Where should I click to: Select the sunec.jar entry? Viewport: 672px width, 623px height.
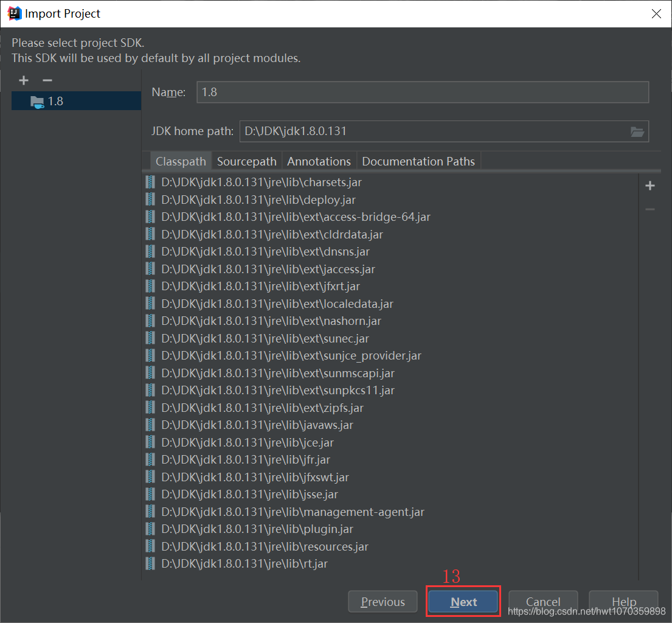click(x=390, y=339)
